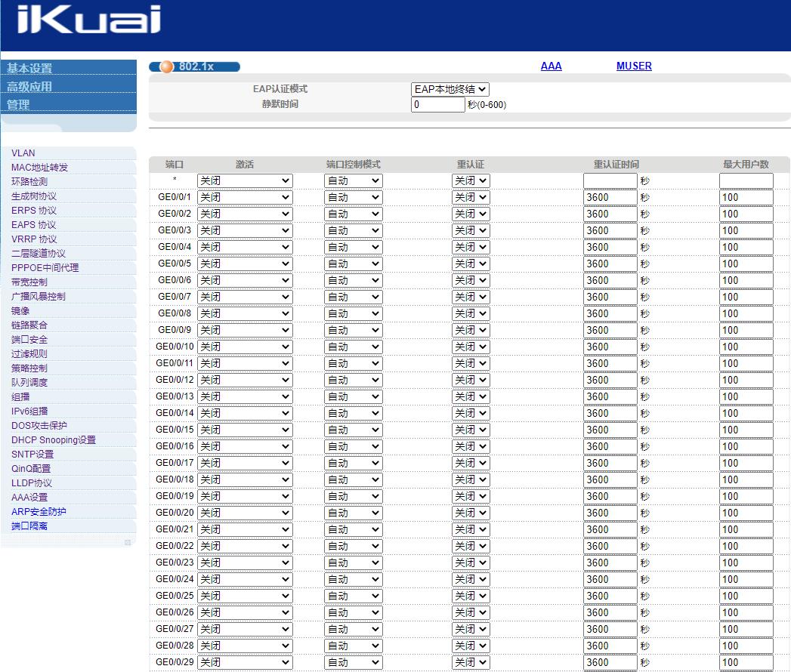This screenshot has width=791, height=672.
Task: Open 重认证 dropdown for GE0/0/22
Action: 471,547
